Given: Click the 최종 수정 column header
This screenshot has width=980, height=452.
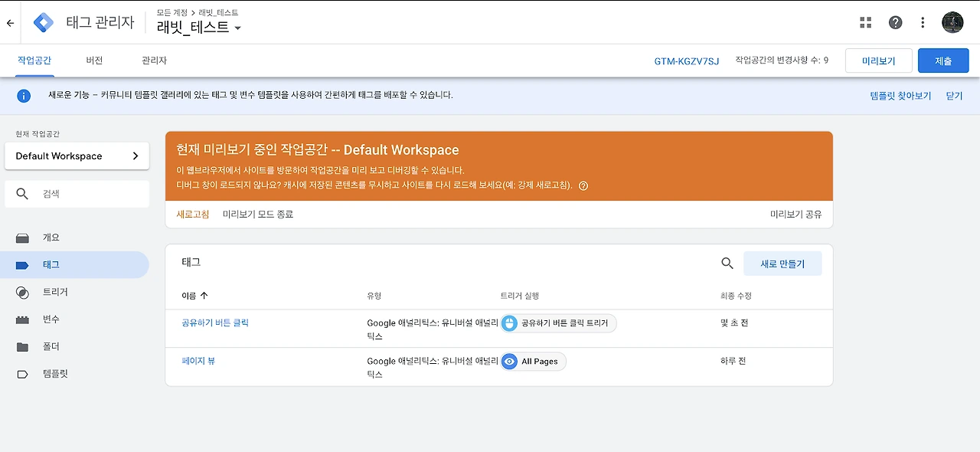Looking at the screenshot, I should 736,296.
